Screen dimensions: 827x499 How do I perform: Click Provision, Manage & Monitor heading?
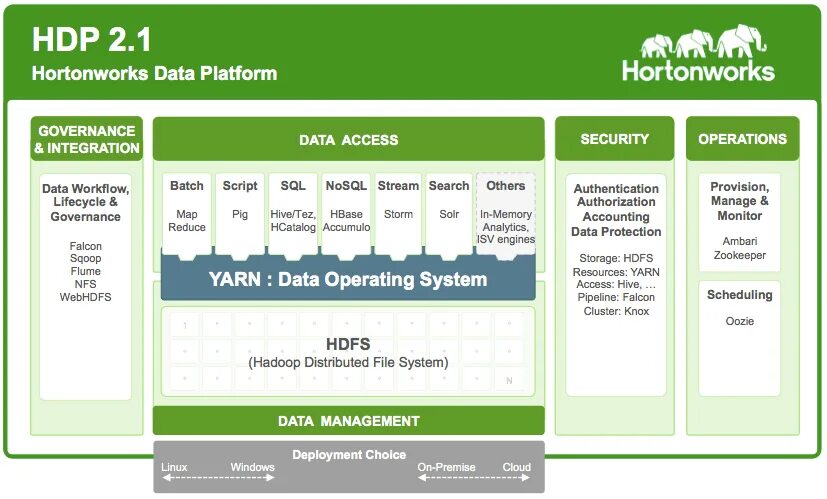[x=739, y=201]
